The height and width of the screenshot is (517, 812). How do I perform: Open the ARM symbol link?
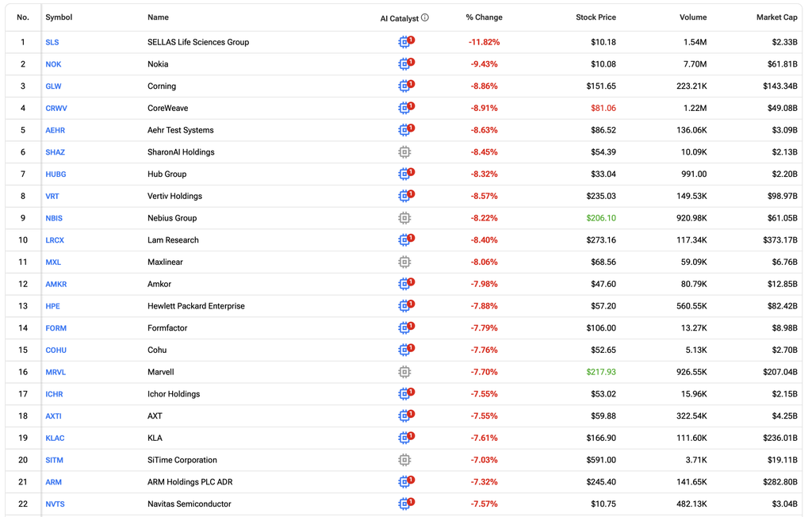[x=53, y=482]
